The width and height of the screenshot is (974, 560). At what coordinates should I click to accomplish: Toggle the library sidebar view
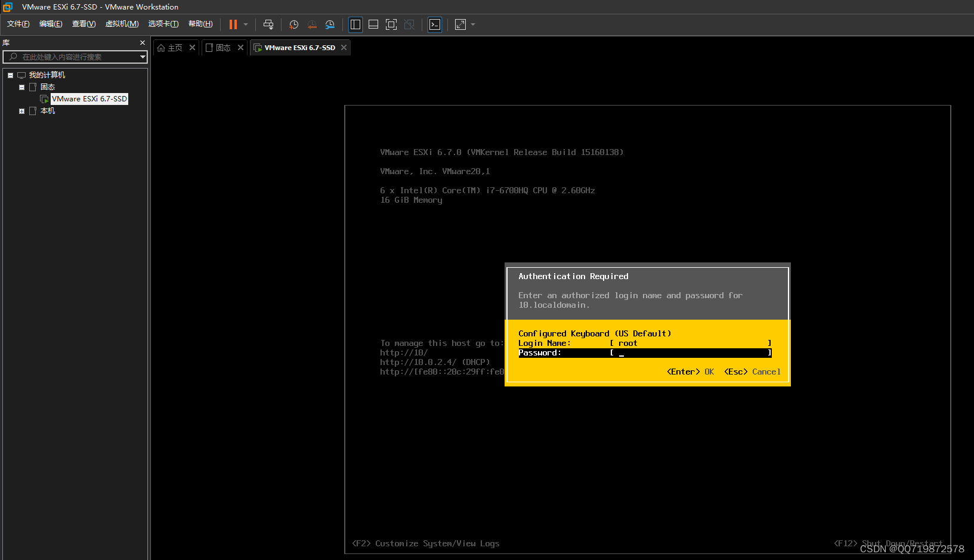coord(355,24)
